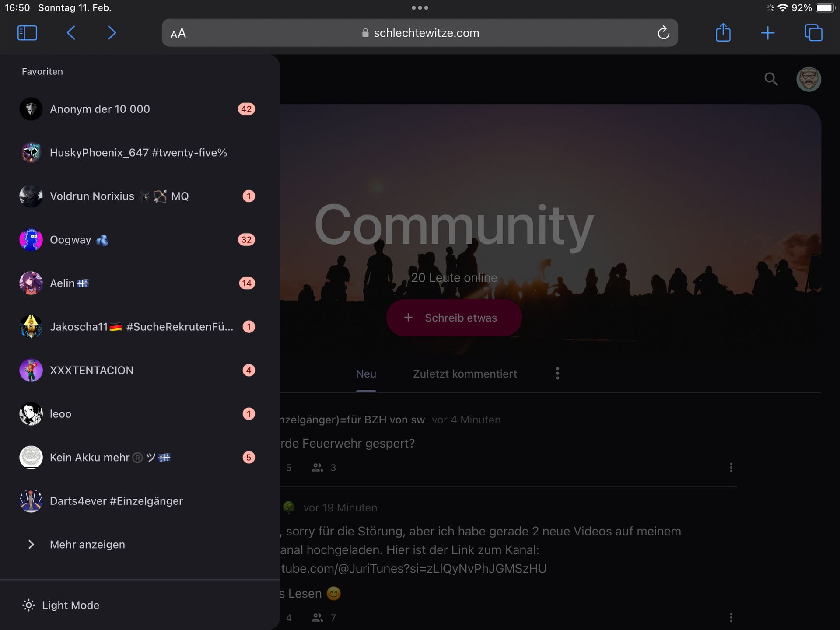
Task: Show all tabs with the tab overview icon
Action: point(813,33)
